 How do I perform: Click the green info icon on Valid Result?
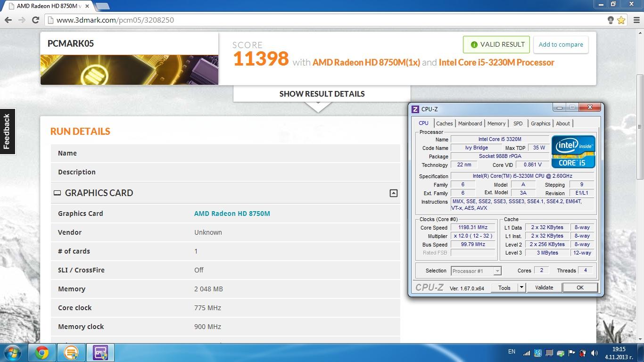tap(474, 45)
